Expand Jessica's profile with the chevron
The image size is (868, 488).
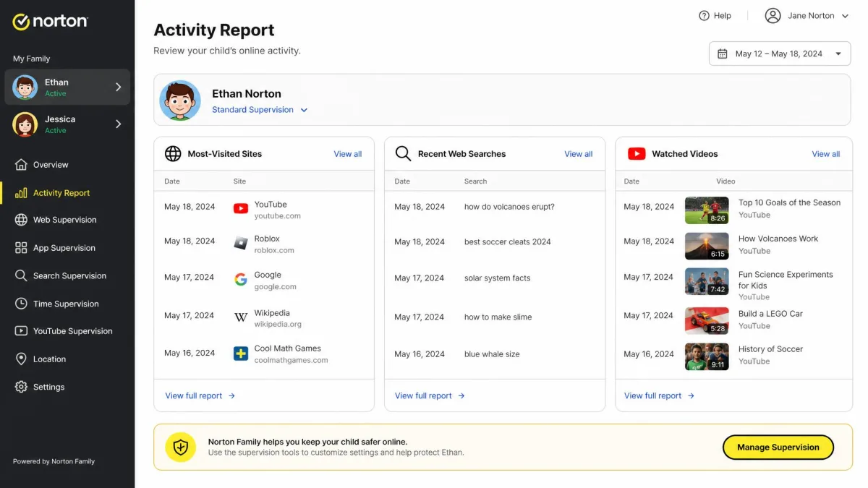click(119, 124)
